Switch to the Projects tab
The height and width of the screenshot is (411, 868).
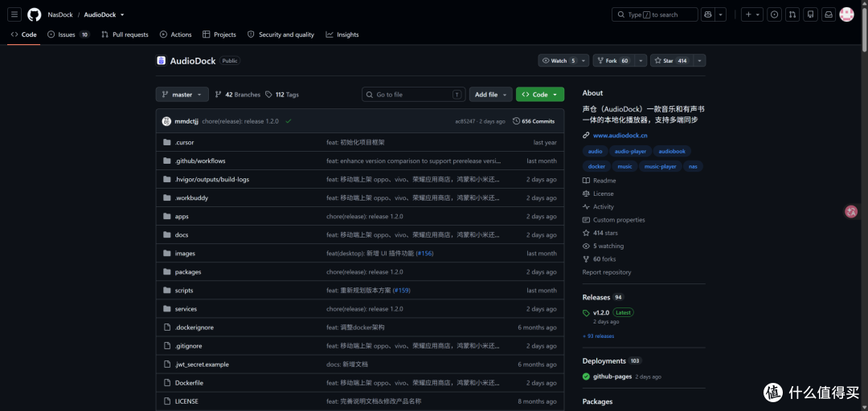tap(219, 35)
